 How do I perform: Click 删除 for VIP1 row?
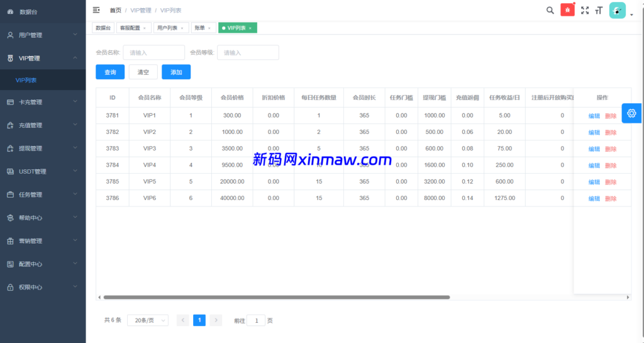coord(611,116)
